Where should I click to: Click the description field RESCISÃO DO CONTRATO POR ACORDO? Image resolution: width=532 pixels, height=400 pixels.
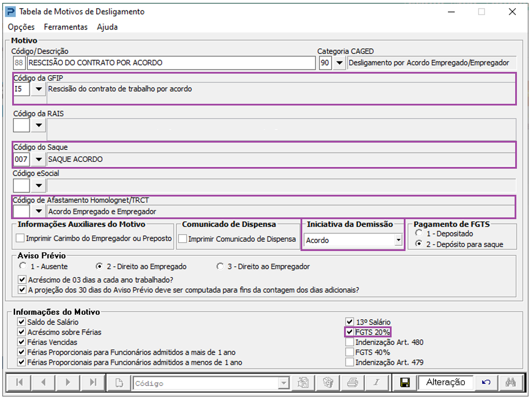(171, 63)
